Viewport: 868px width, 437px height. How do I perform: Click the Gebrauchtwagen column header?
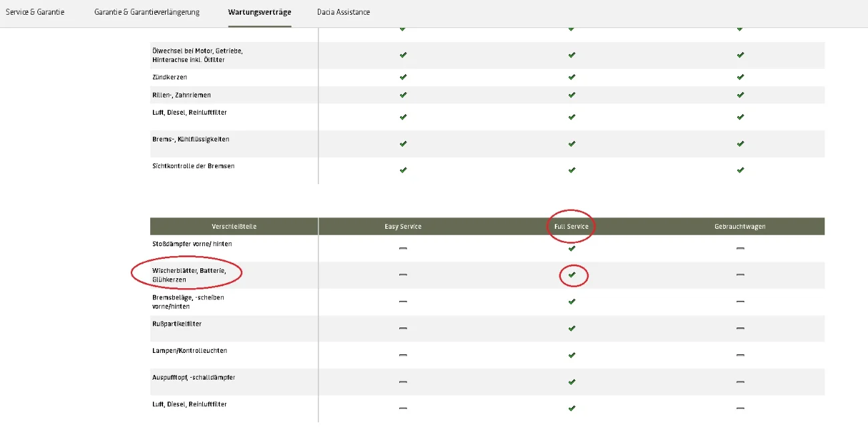[x=740, y=226]
